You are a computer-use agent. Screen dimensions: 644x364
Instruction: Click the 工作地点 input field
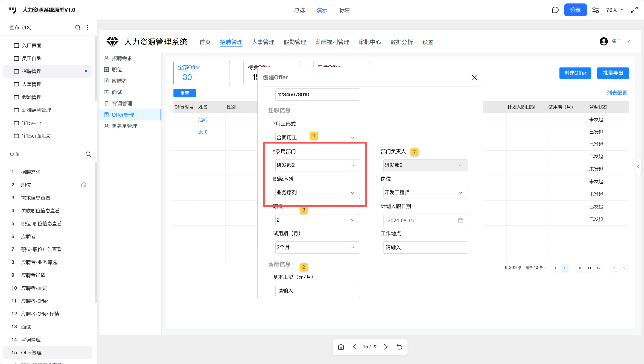425,247
